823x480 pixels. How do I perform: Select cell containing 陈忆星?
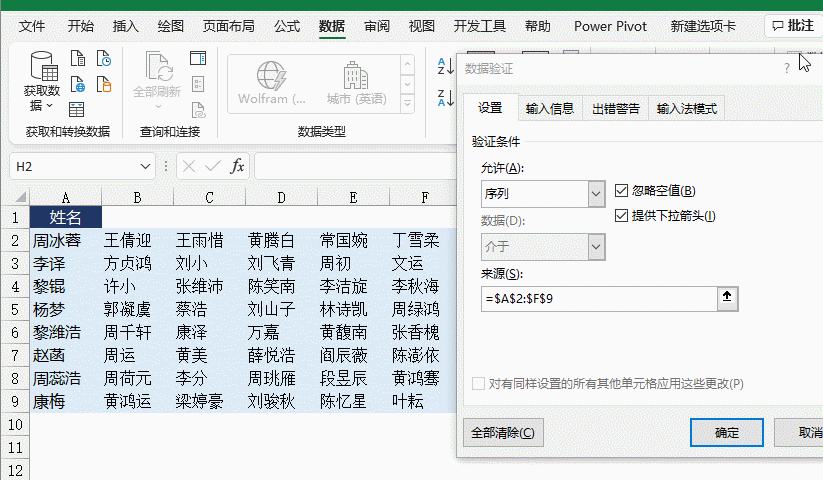353,401
